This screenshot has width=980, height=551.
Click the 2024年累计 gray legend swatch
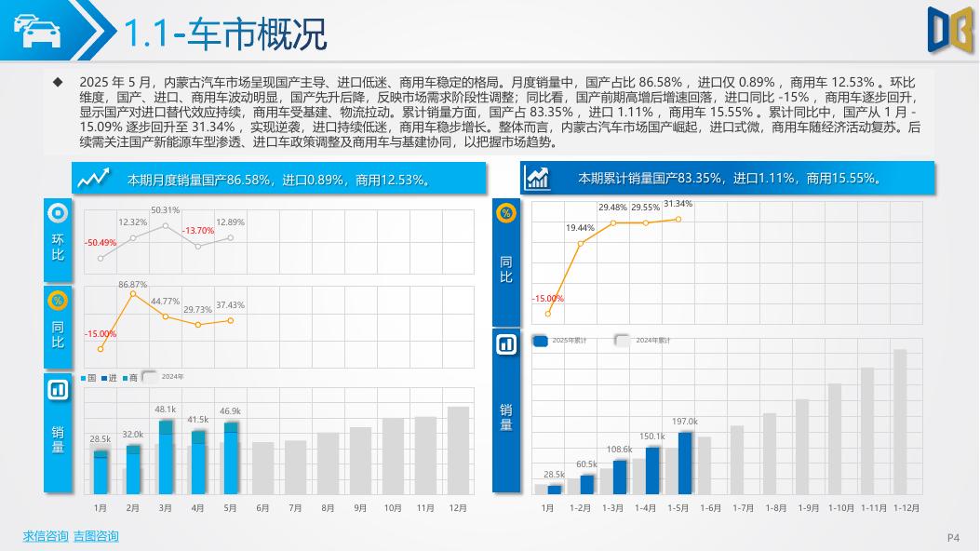point(622,340)
